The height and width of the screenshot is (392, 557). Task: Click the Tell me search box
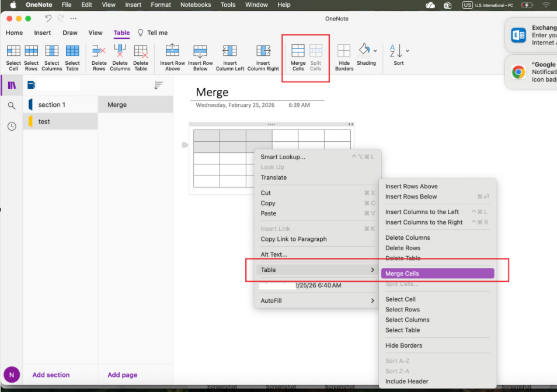point(153,33)
